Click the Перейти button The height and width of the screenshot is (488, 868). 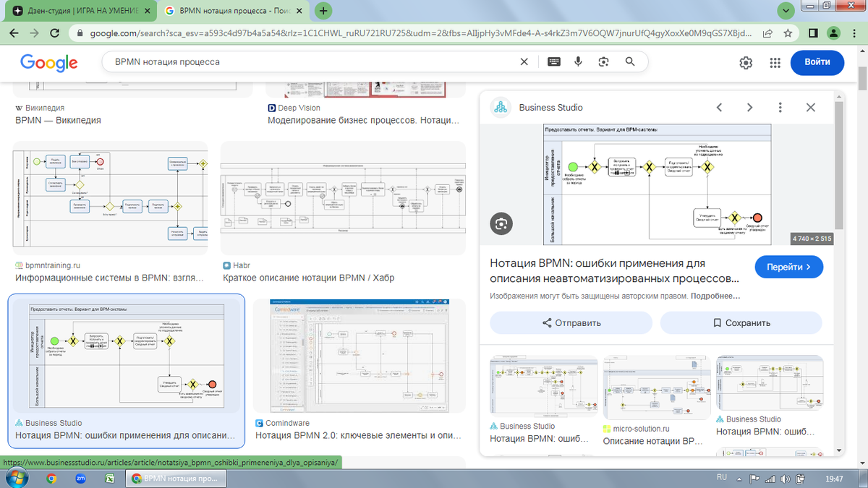[788, 267]
